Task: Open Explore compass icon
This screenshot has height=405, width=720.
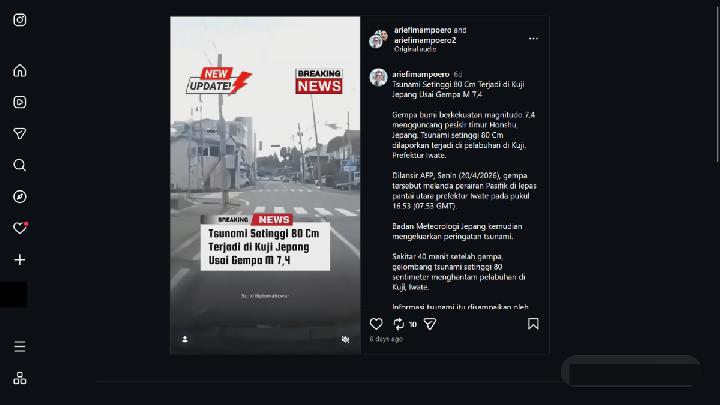Action: [20, 197]
